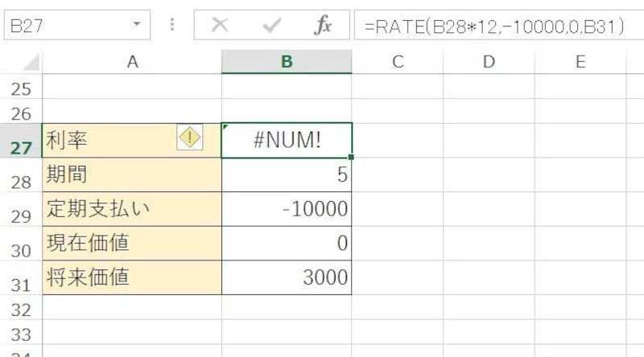644x357 pixels.
Task: Select column D header
Action: pyautogui.click(x=488, y=61)
